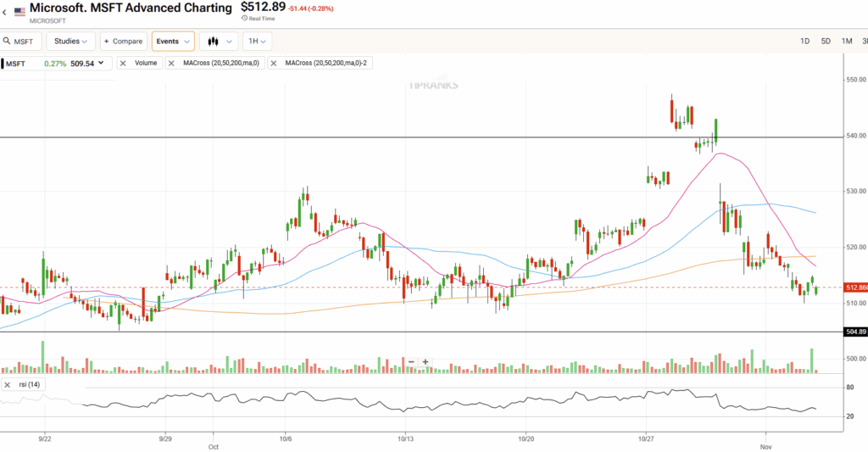Screen dimensions: 868x452
Task: Zoom out the chart with minus button
Action: click(x=411, y=361)
